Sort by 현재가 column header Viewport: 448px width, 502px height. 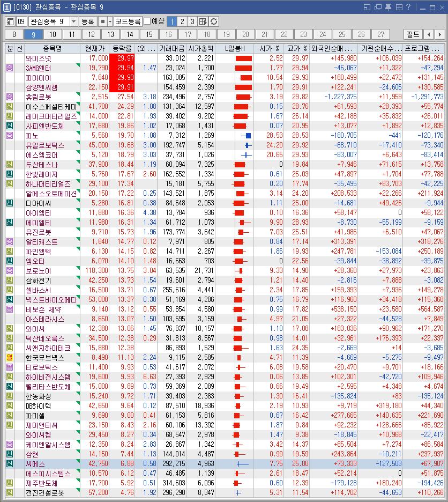click(x=94, y=49)
